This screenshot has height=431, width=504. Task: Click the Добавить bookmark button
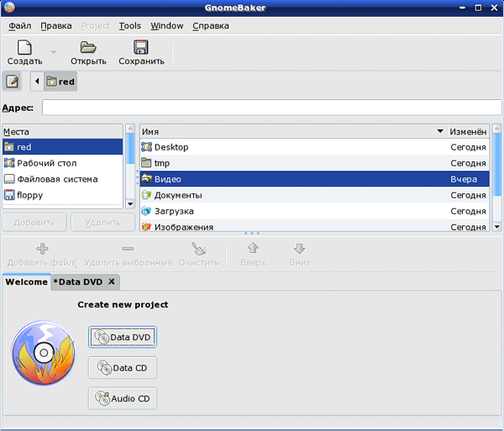[x=34, y=223]
